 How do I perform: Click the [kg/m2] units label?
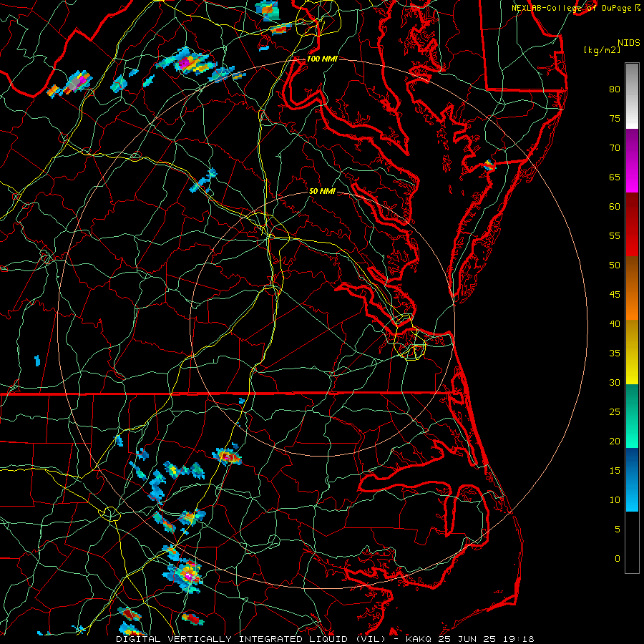tap(602, 50)
